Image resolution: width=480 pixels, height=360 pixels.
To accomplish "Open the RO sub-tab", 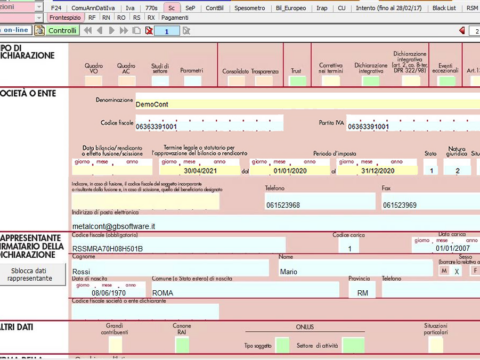I will tap(121, 18).
